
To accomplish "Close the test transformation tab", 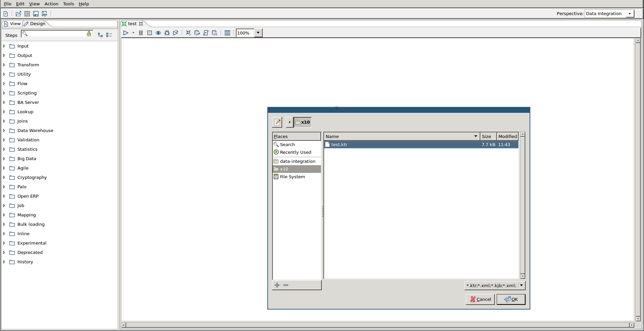I will tap(141, 24).
